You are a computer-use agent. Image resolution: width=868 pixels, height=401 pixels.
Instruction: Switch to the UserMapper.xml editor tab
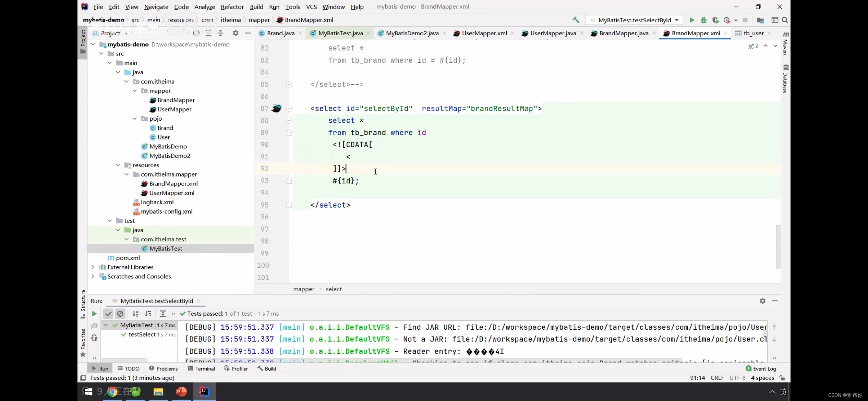(x=484, y=33)
